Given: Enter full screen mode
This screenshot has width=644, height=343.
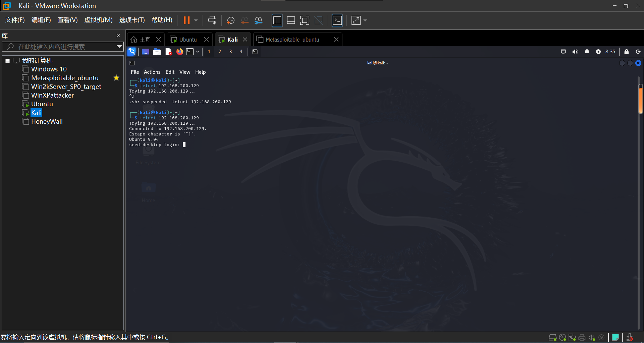Looking at the screenshot, I should 305,20.
